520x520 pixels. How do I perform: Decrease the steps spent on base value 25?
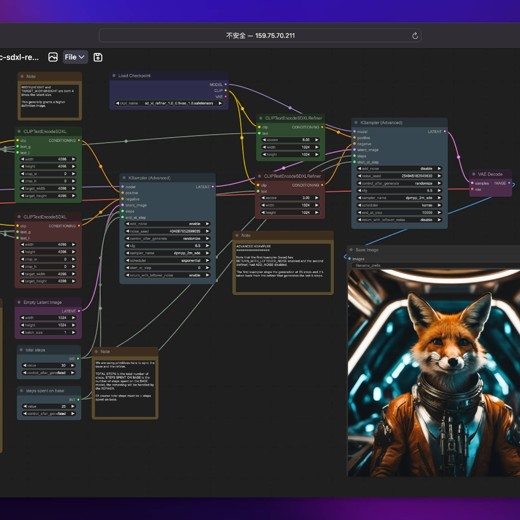pyautogui.click(x=25, y=406)
